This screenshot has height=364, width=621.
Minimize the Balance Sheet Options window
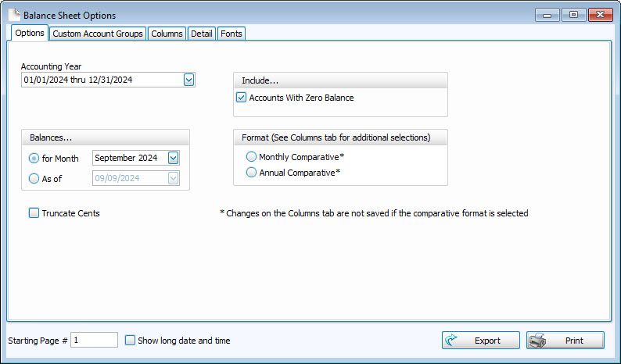(x=547, y=15)
